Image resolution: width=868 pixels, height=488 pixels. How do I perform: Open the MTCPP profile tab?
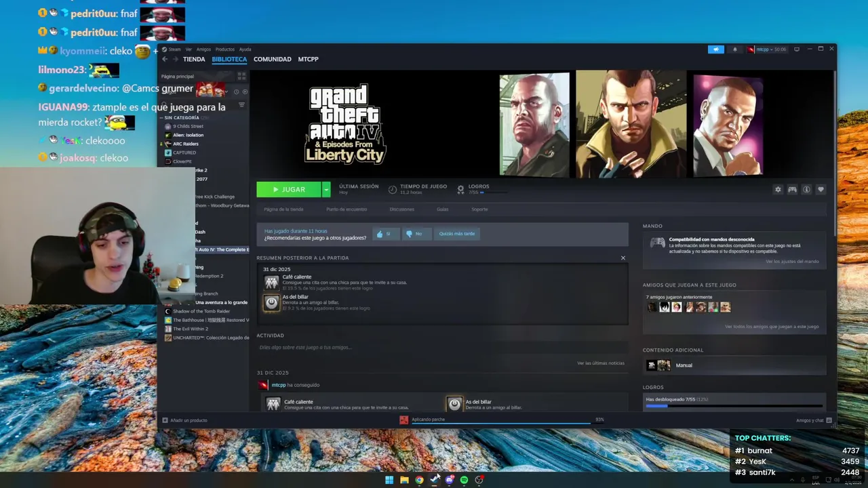309,59
